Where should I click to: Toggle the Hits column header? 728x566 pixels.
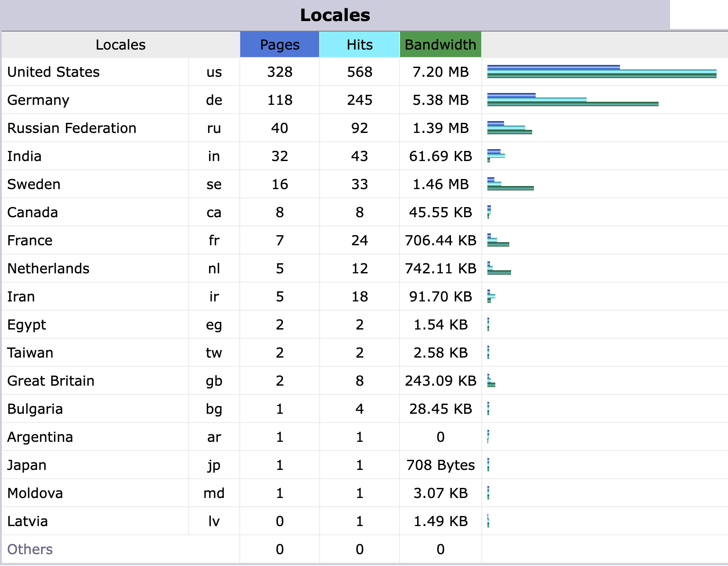359,44
